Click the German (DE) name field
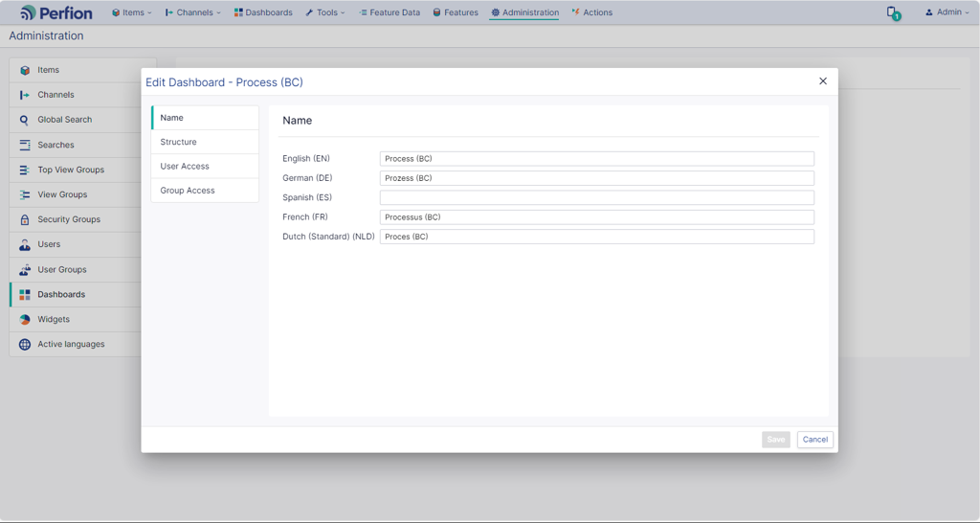Screen dimensions: 980x523 (597, 178)
